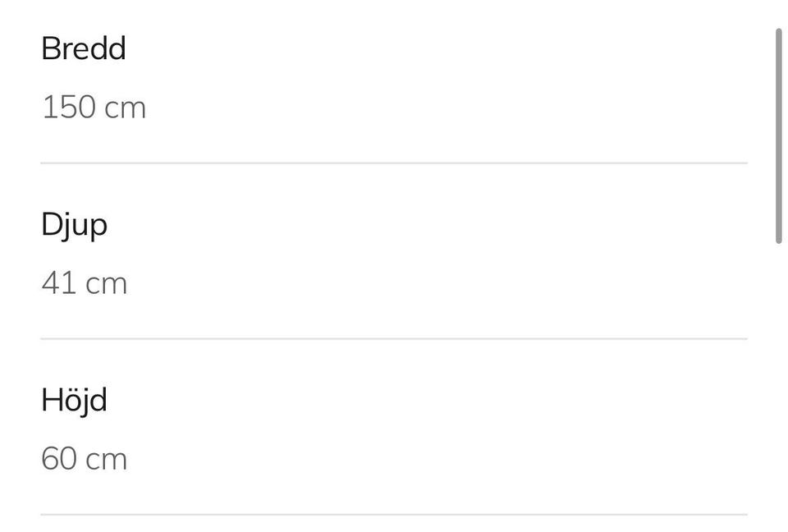
Task: Click the letter H in Höjd
Action: point(51,401)
